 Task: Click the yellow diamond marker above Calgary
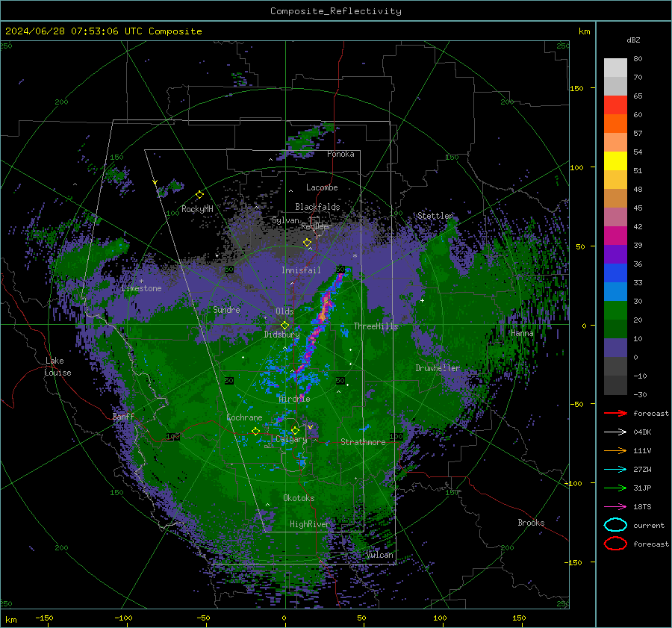point(295,430)
